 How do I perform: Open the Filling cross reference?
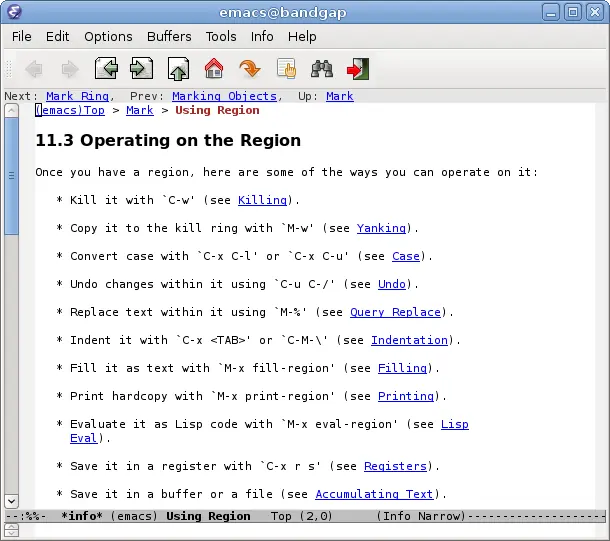point(402,368)
